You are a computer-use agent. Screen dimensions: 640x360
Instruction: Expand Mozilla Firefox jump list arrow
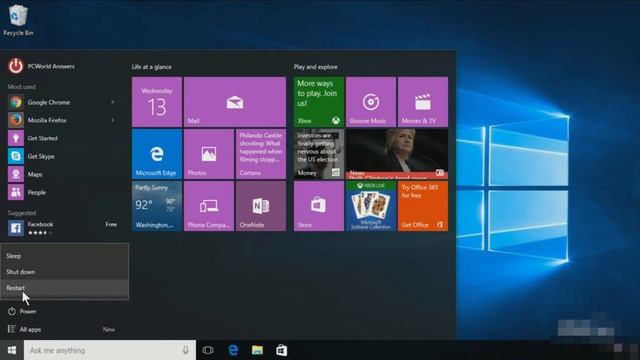point(112,120)
